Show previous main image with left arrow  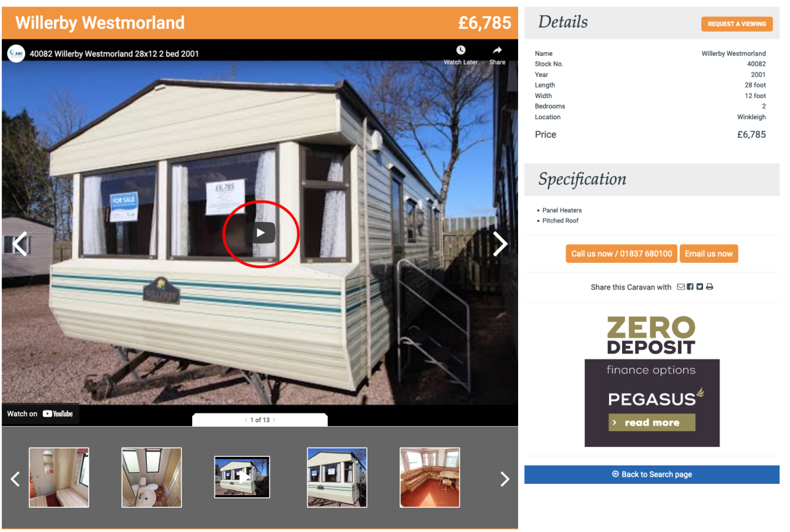click(x=20, y=244)
